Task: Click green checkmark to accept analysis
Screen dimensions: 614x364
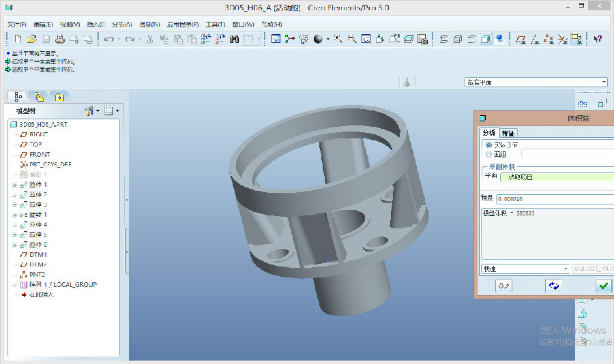Action: 603,286
